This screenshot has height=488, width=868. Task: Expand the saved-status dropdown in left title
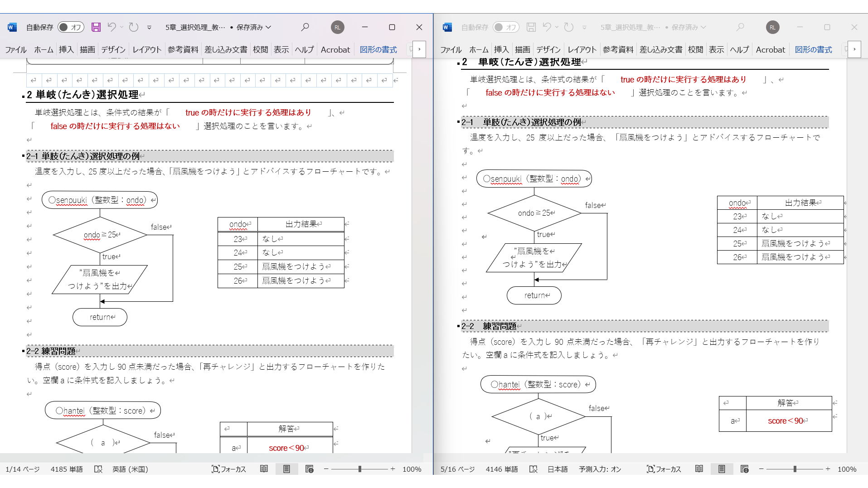(x=268, y=27)
